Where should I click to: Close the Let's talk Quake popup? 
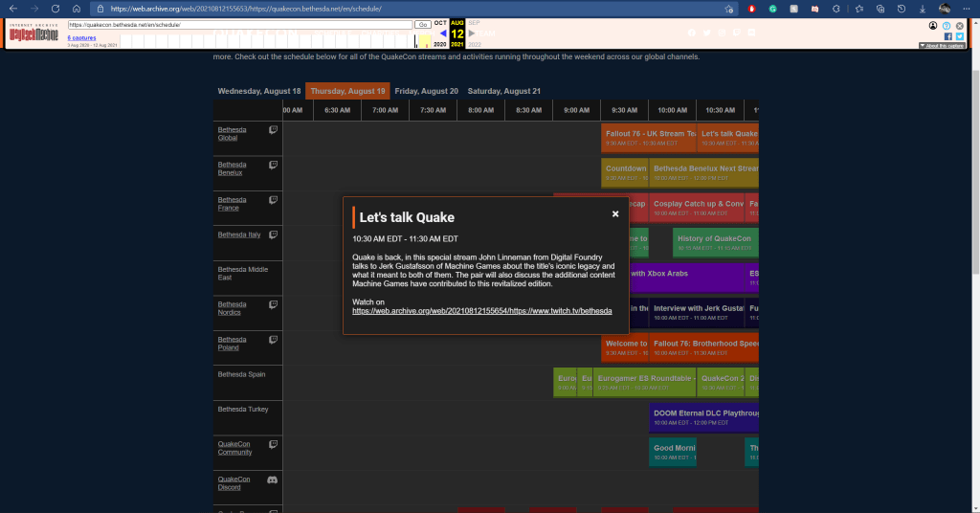[x=615, y=214]
